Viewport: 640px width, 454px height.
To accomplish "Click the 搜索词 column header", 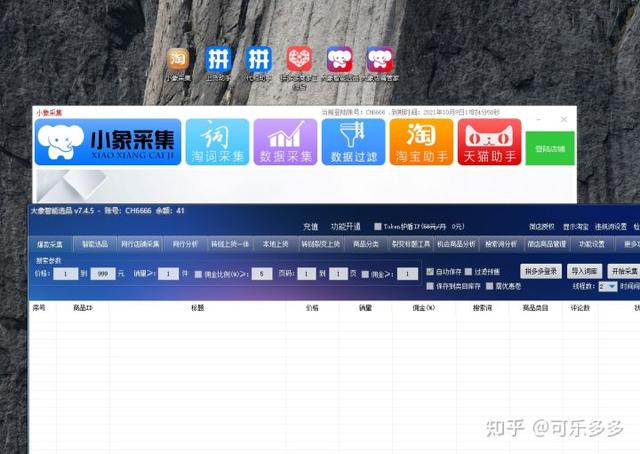I will 482,308.
